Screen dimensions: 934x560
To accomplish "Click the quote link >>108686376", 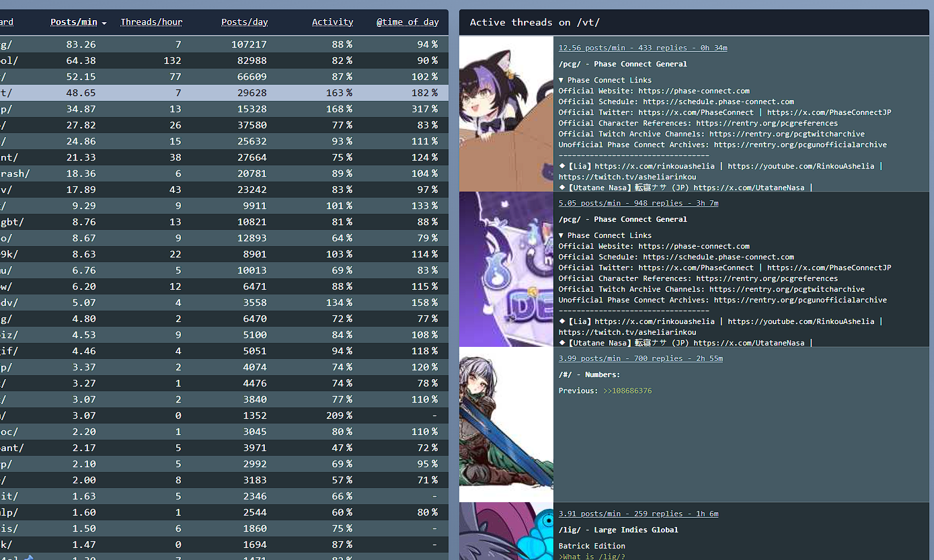I will click(x=627, y=391).
